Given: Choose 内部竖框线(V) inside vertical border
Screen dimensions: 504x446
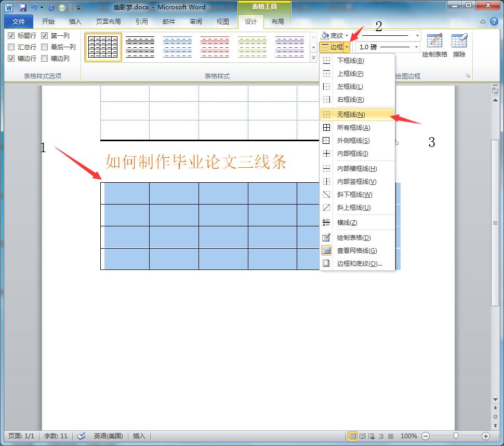Looking at the screenshot, I should pyautogui.click(x=357, y=181).
